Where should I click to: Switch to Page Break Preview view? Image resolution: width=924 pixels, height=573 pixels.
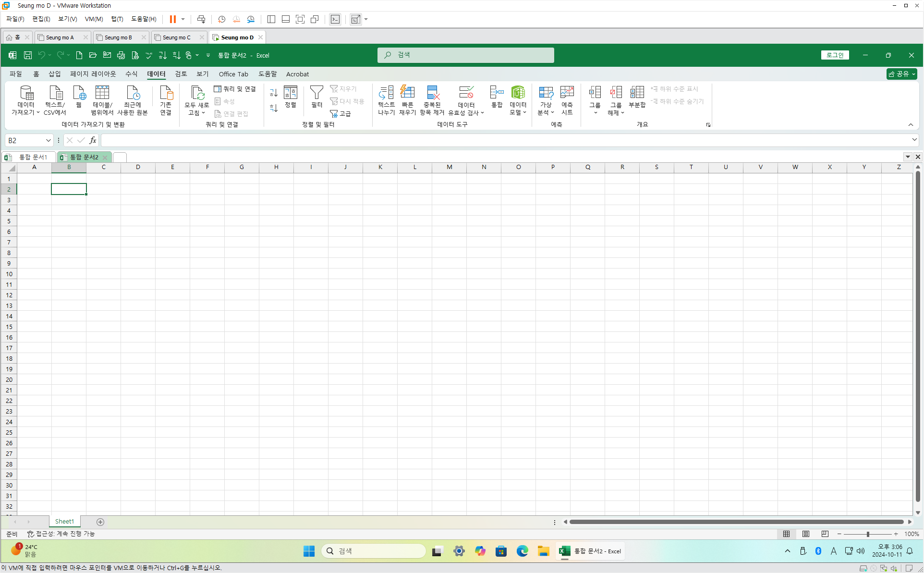(825, 534)
